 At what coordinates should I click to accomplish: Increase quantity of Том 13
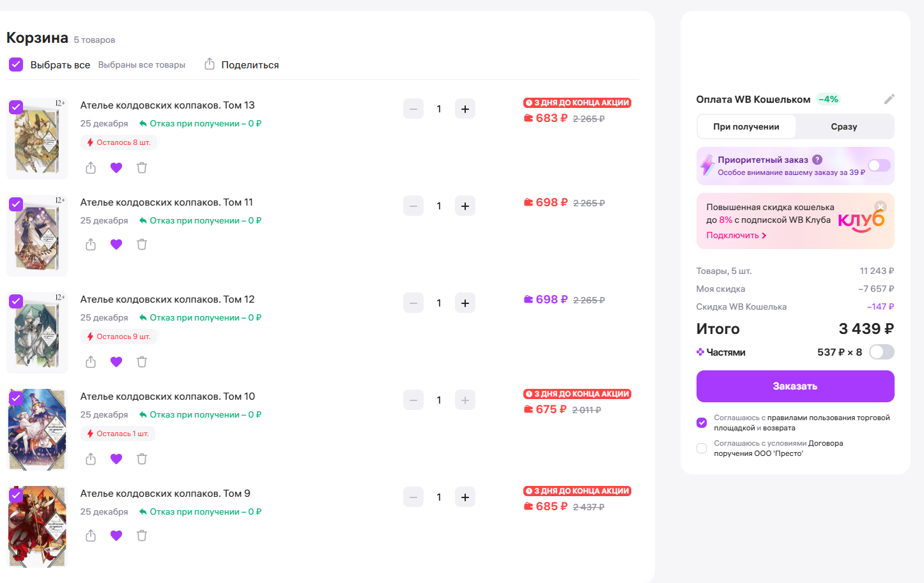click(465, 109)
